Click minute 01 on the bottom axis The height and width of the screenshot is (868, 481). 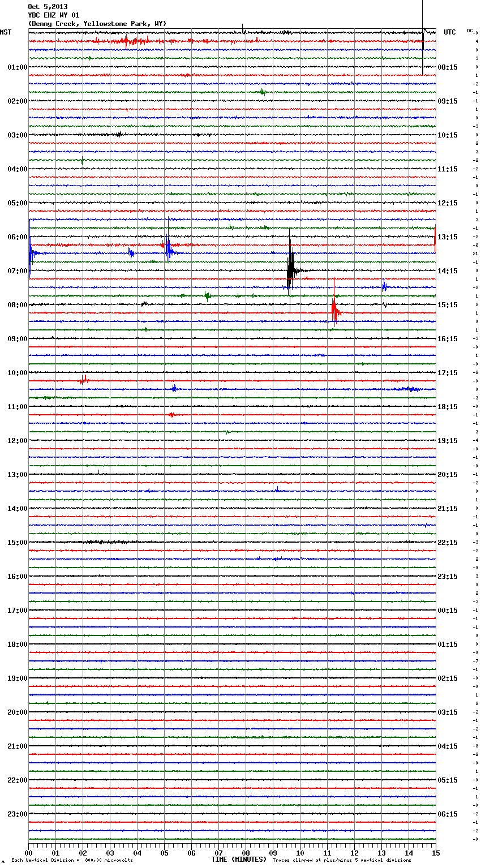[x=55, y=853]
